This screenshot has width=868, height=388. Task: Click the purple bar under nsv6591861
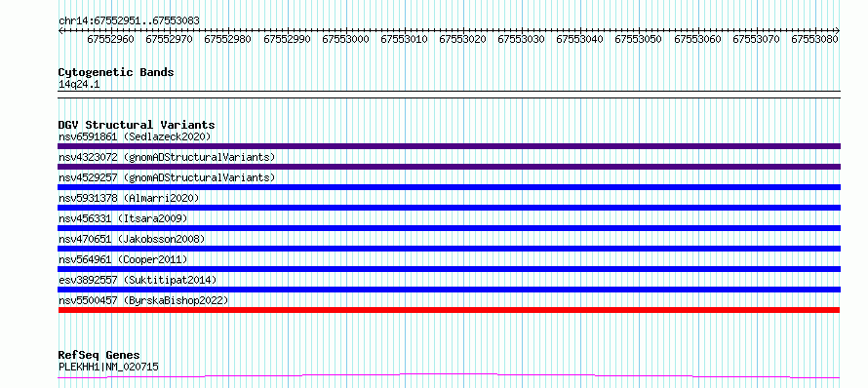point(449,146)
